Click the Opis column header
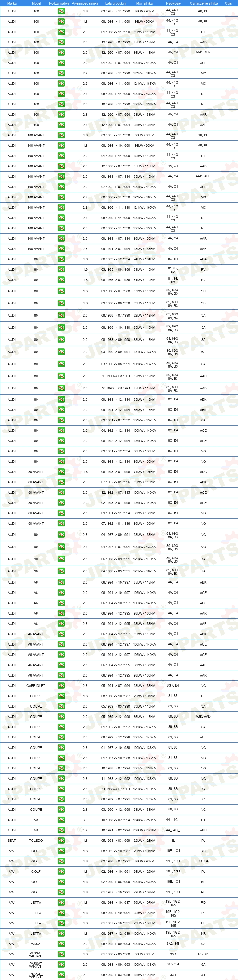 (228, 3)
